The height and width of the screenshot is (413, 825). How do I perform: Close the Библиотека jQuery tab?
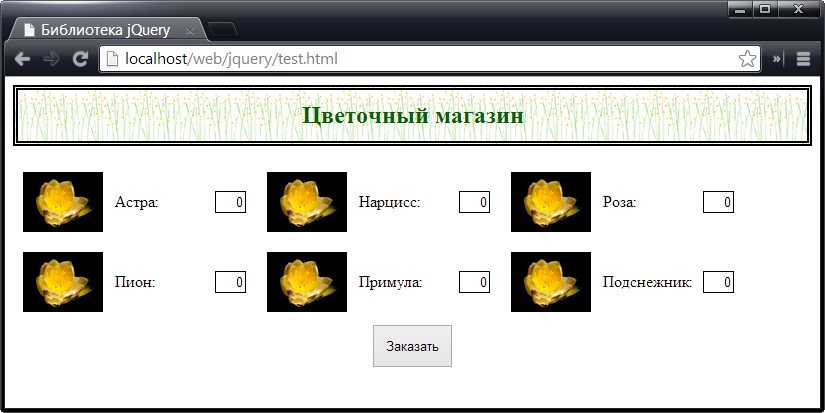(x=190, y=31)
